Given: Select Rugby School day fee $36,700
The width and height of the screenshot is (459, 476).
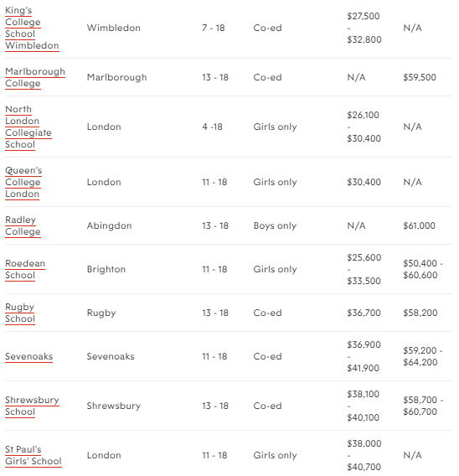Looking at the screenshot, I should [x=364, y=313].
